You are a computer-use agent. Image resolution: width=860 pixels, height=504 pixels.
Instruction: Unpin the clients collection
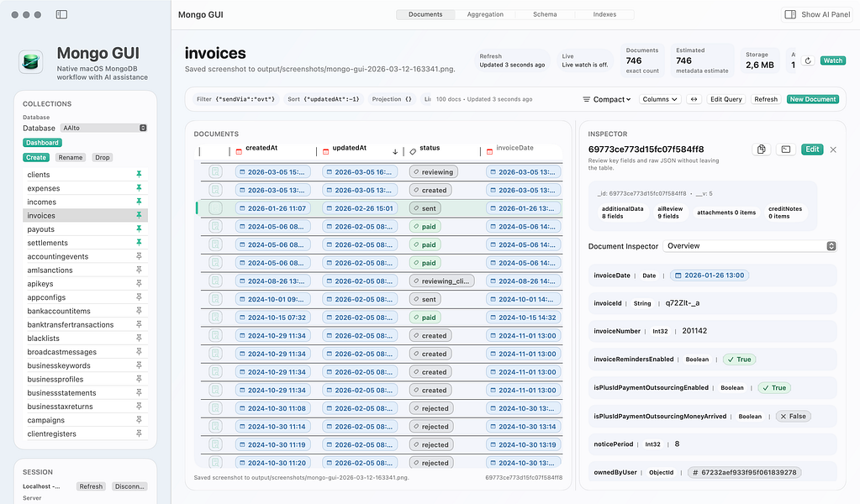click(x=139, y=174)
